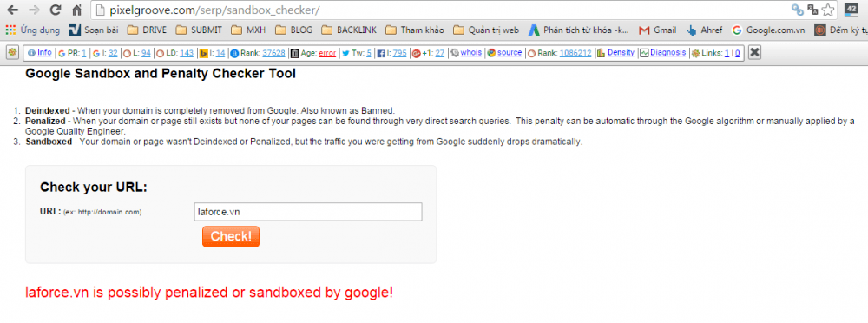
Task: Open the BACKLINK bookmark folder
Action: pyautogui.click(x=349, y=30)
